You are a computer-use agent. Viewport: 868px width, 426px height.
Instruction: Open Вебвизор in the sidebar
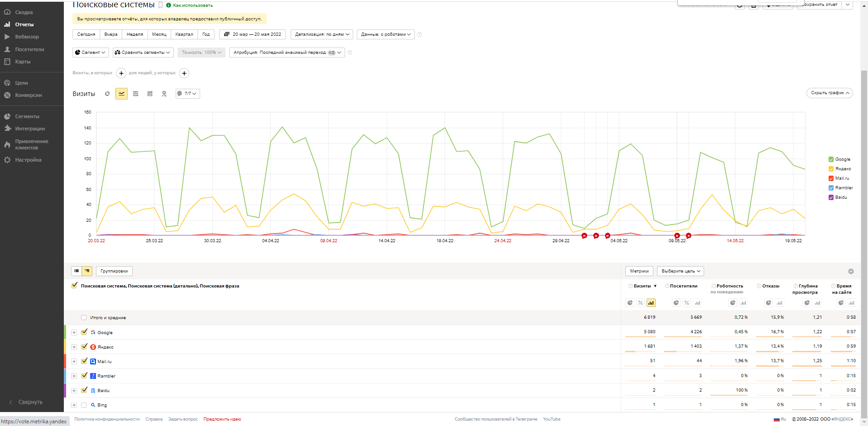coord(27,37)
